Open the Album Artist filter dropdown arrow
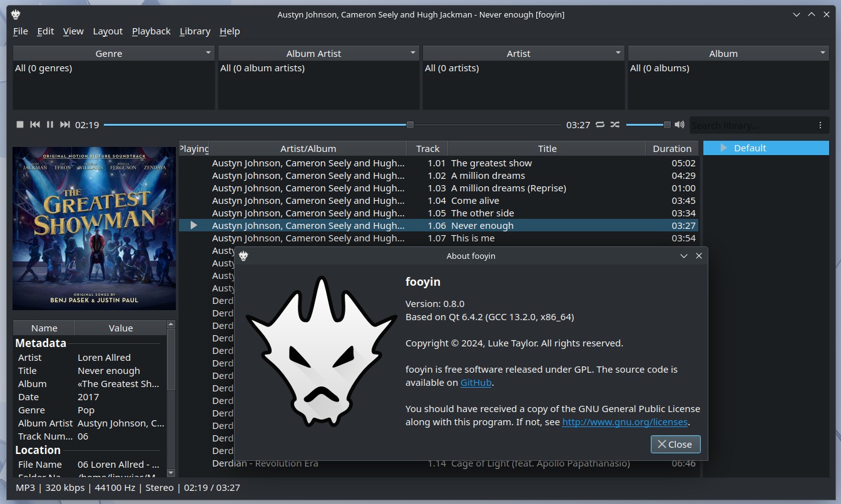Viewport: 841px width, 504px height. tap(413, 53)
